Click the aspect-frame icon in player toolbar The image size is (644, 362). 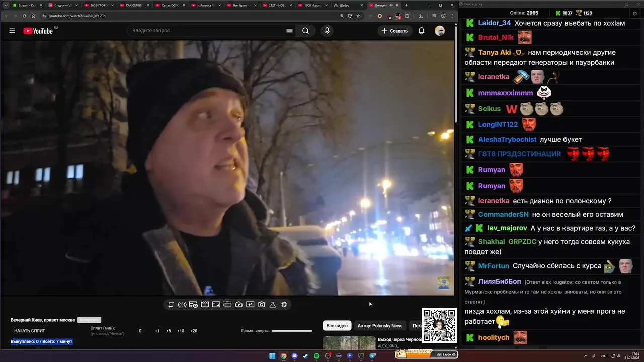point(216,304)
